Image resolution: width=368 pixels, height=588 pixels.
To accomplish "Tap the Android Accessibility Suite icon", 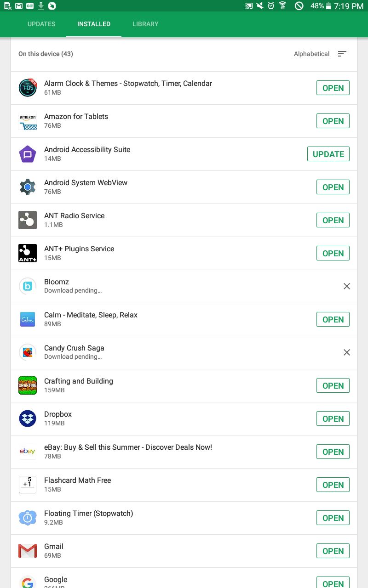I will click(x=28, y=154).
